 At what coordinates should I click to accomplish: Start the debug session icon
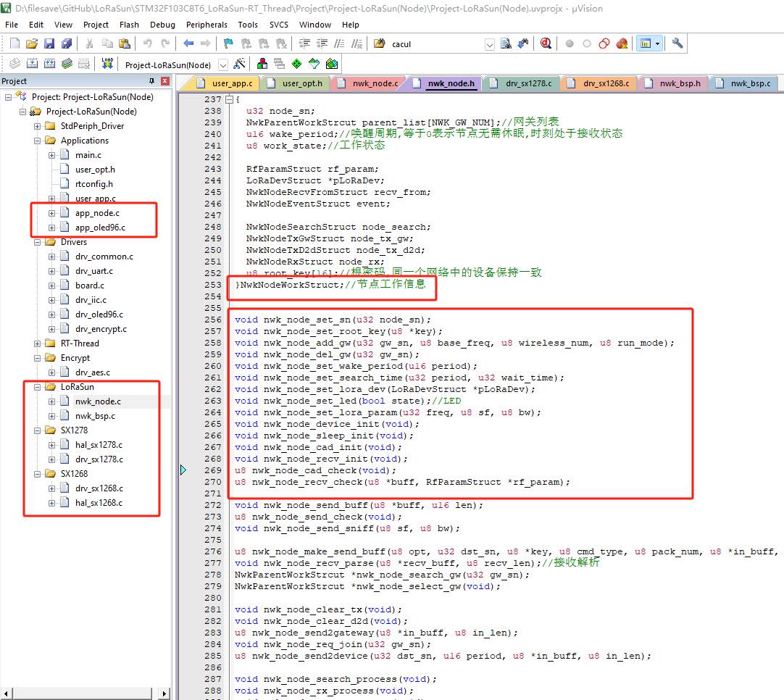[x=546, y=43]
